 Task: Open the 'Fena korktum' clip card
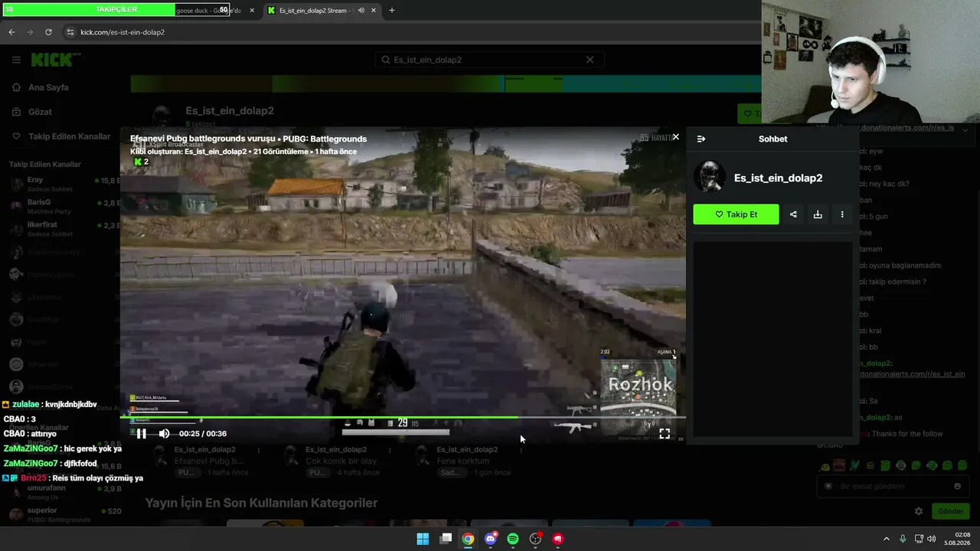click(467, 461)
